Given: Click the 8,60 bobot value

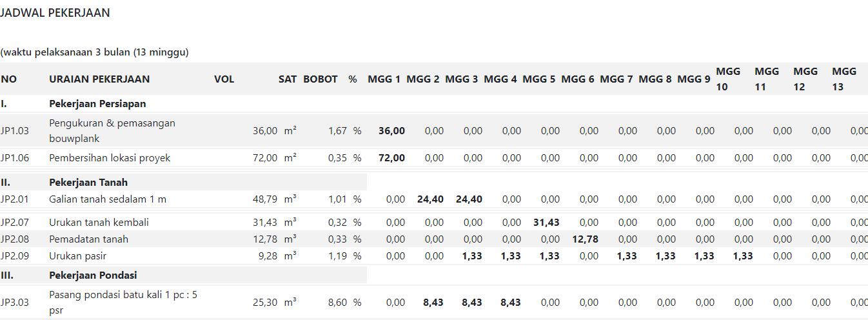Looking at the screenshot, I should click(337, 303).
